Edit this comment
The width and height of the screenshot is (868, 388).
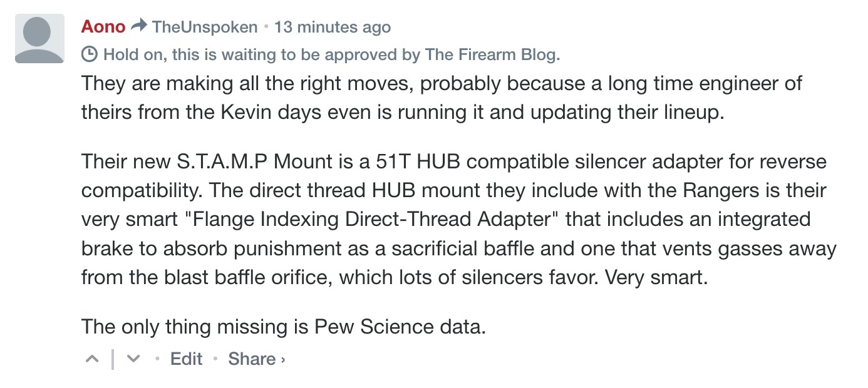(x=187, y=359)
